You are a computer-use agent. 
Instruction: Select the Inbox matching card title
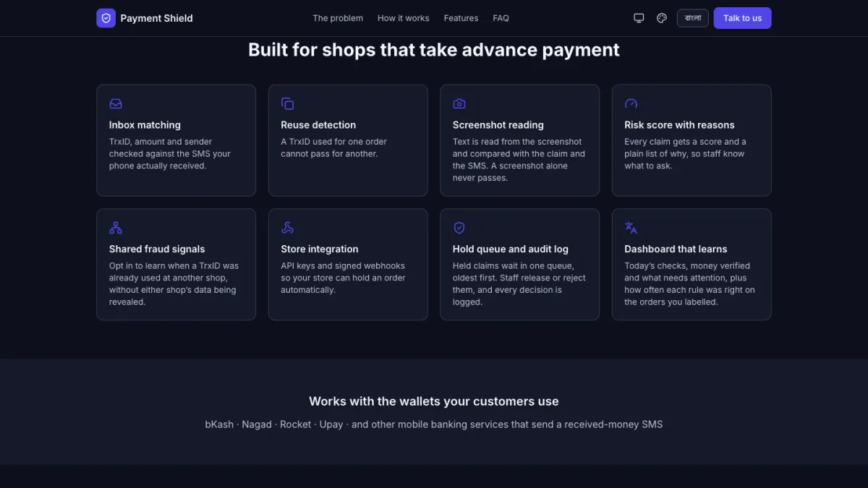click(x=145, y=125)
